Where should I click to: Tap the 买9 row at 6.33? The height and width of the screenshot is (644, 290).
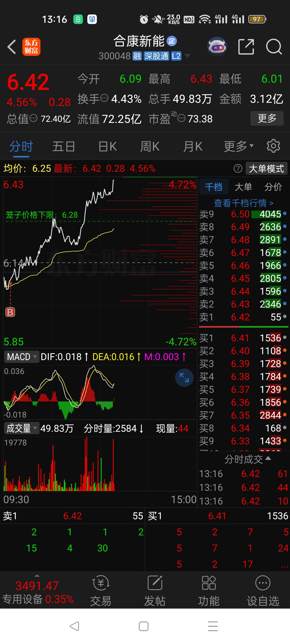click(x=243, y=441)
